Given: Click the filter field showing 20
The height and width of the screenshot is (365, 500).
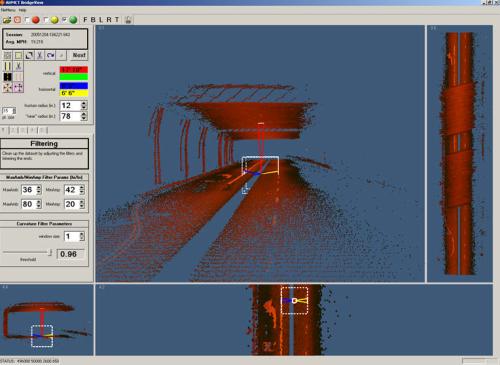Looking at the screenshot, I should click(x=71, y=204).
